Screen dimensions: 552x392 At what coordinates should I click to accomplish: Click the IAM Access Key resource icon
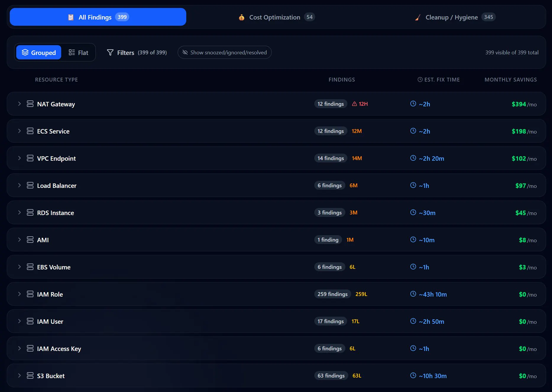click(x=30, y=348)
